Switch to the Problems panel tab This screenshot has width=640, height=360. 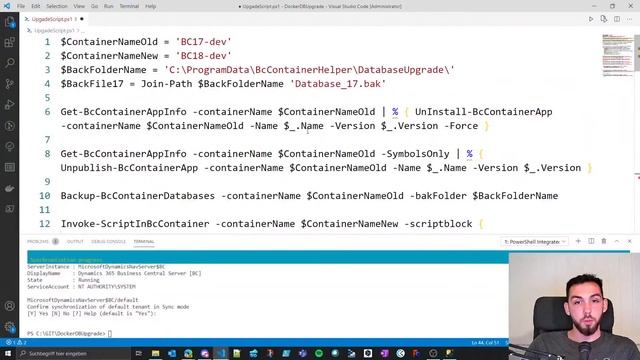(43, 241)
